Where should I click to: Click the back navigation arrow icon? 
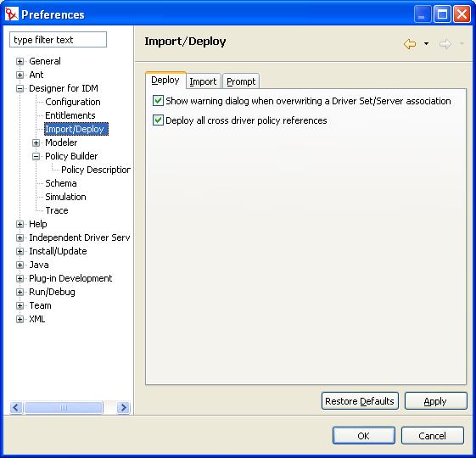410,44
